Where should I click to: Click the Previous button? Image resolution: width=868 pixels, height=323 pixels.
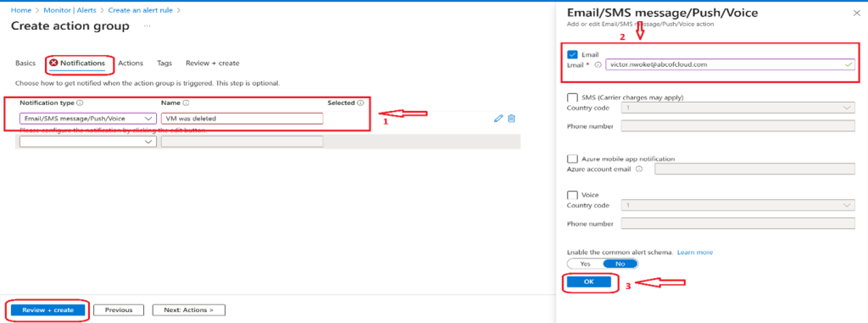coord(119,309)
